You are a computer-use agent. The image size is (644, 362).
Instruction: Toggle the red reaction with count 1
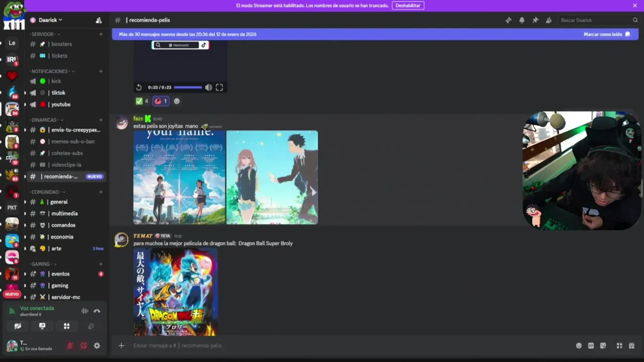pos(160,101)
